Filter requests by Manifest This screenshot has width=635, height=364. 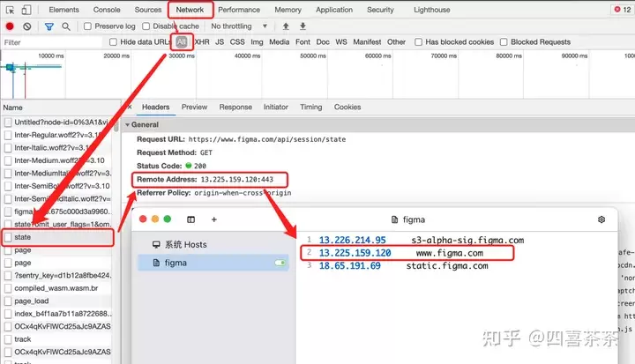pos(367,42)
